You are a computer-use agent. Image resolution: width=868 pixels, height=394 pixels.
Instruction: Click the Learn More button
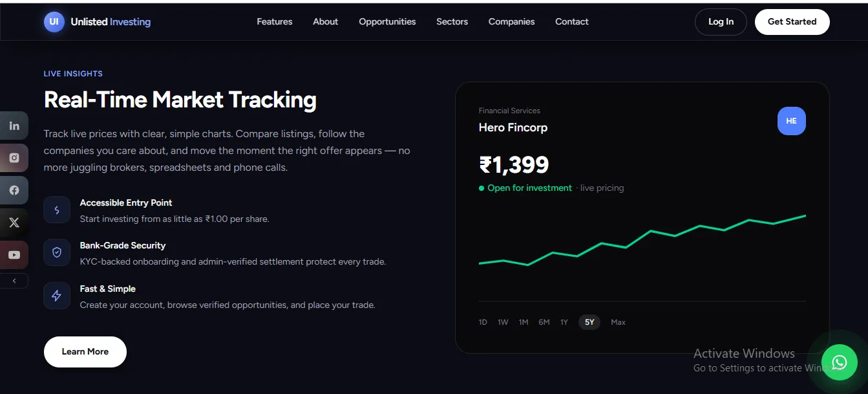85,352
